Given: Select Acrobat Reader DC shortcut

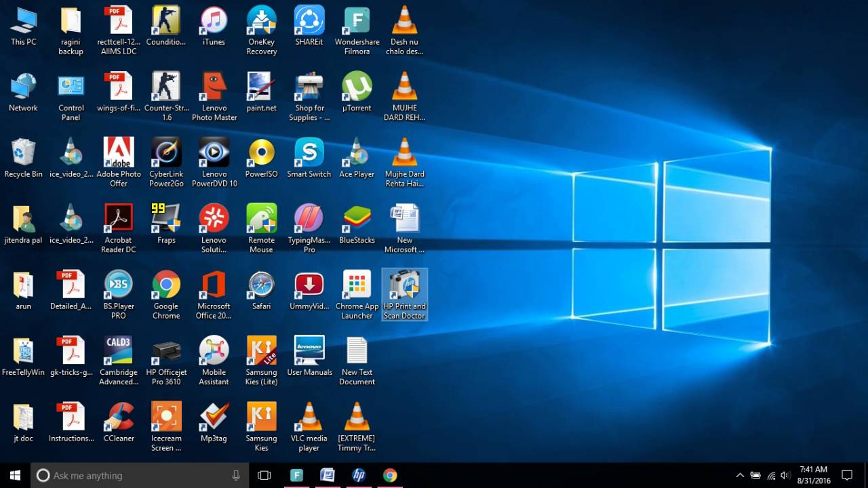Looking at the screenshot, I should [x=119, y=228].
